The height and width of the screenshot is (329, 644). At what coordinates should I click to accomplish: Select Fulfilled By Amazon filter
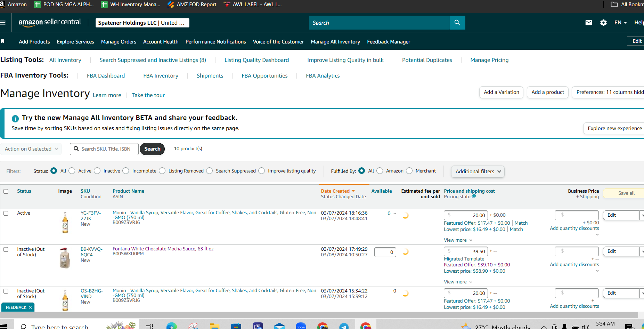[380, 171]
